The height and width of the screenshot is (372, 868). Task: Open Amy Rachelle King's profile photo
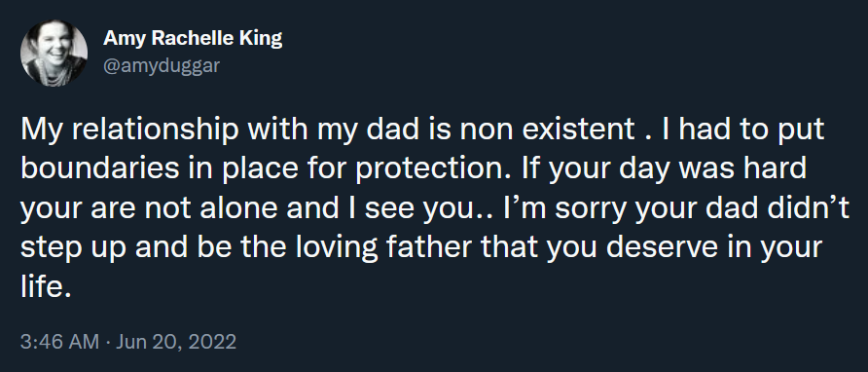(x=54, y=53)
